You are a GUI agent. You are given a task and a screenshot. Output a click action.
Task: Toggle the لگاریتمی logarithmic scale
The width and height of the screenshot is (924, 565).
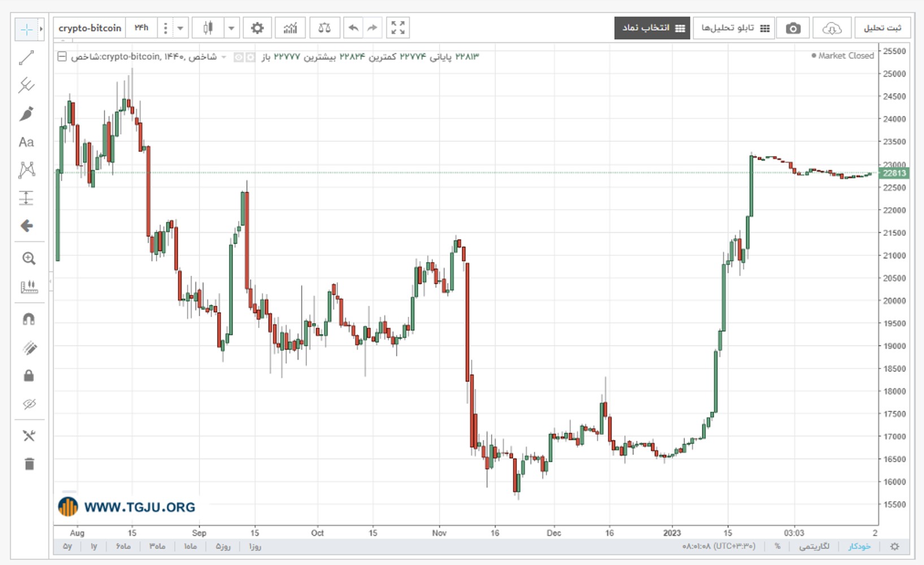(814, 546)
